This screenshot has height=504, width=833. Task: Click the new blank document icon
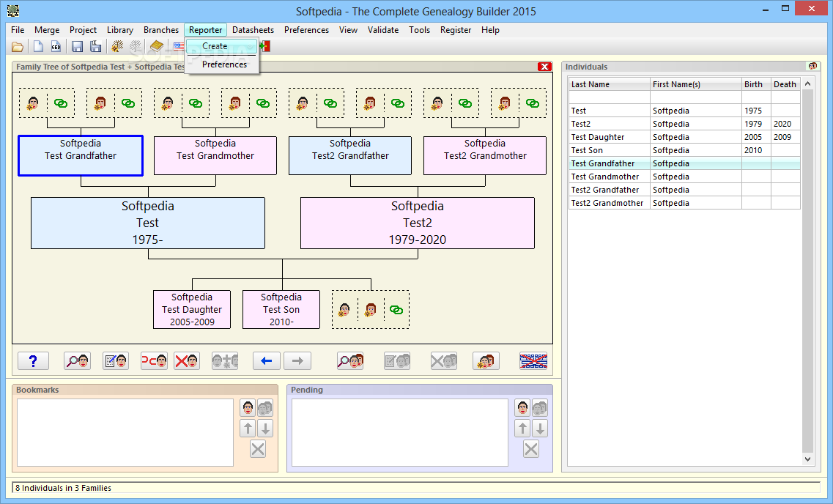(x=38, y=47)
